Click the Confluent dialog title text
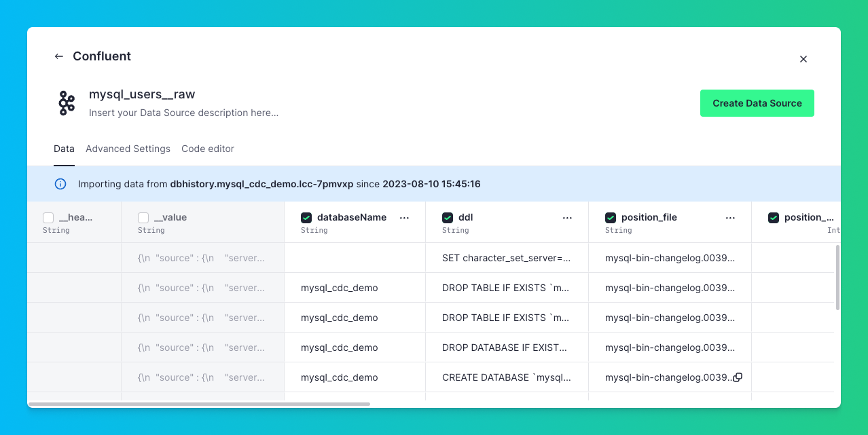 (x=102, y=56)
